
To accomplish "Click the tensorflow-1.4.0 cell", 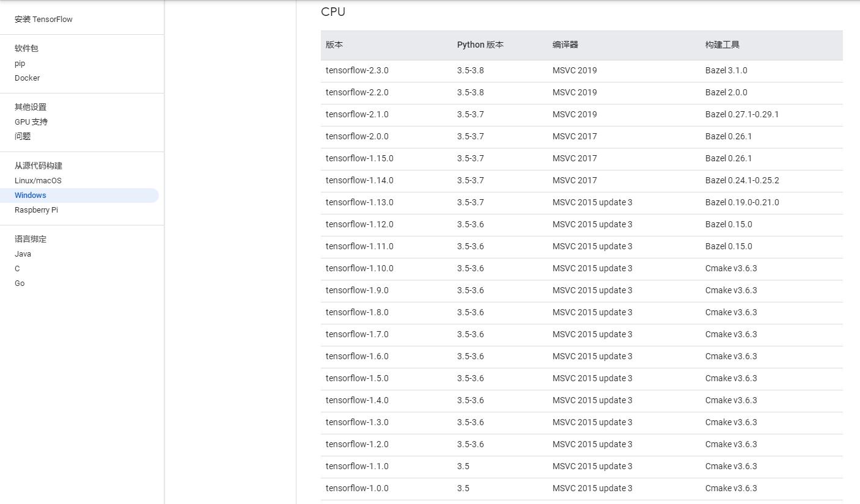I will (357, 400).
